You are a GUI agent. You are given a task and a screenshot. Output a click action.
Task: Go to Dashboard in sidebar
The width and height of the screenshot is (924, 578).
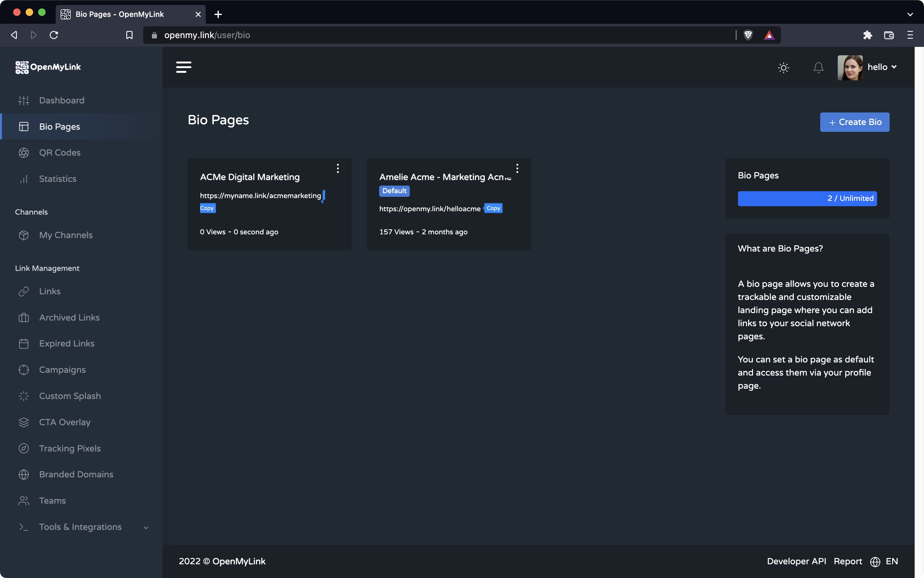click(61, 100)
